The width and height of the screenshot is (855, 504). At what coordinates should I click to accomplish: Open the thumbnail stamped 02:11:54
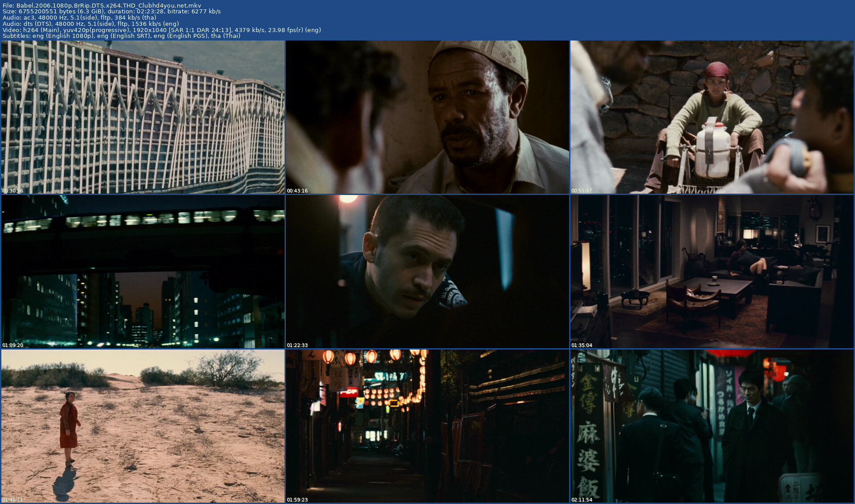click(712, 426)
